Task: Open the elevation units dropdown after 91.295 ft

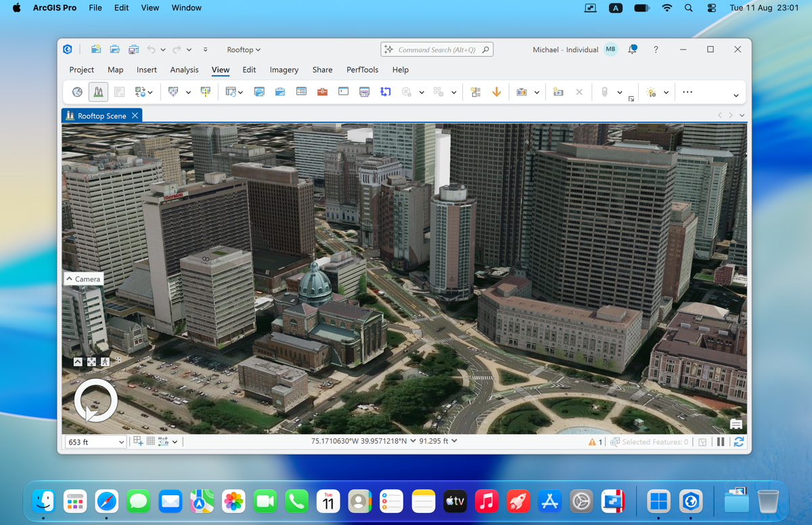Action: coord(454,441)
